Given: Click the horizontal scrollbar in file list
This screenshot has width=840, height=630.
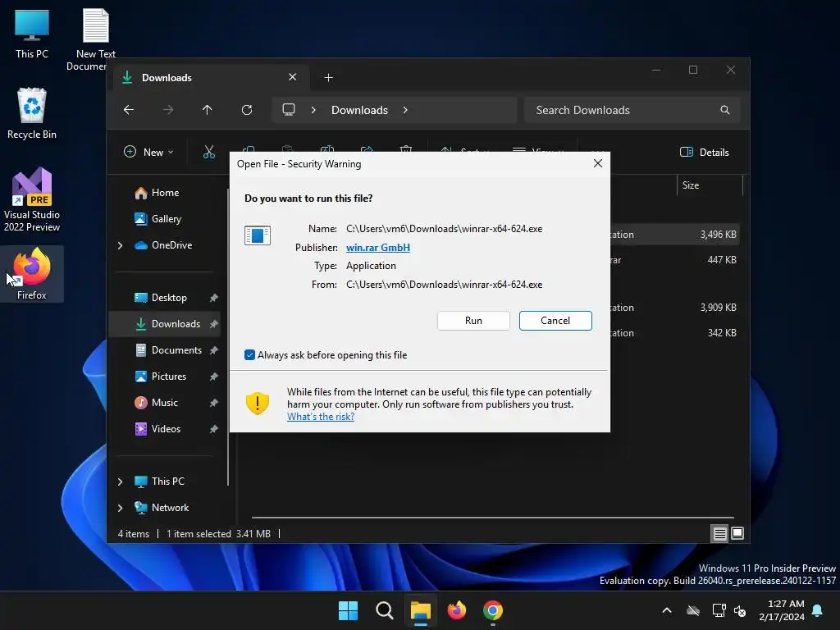Looking at the screenshot, I should point(492,518).
